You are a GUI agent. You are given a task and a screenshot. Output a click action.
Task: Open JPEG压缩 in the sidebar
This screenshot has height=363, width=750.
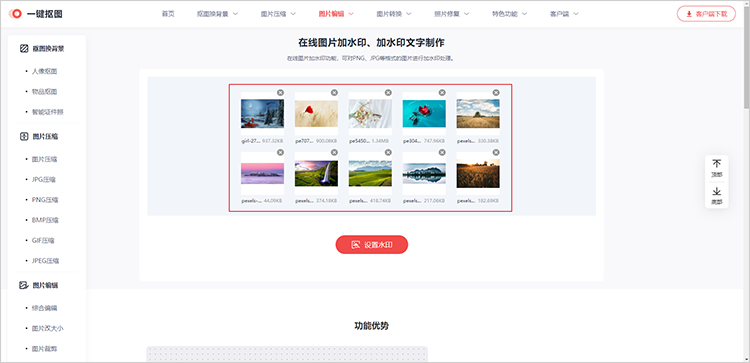click(x=45, y=261)
